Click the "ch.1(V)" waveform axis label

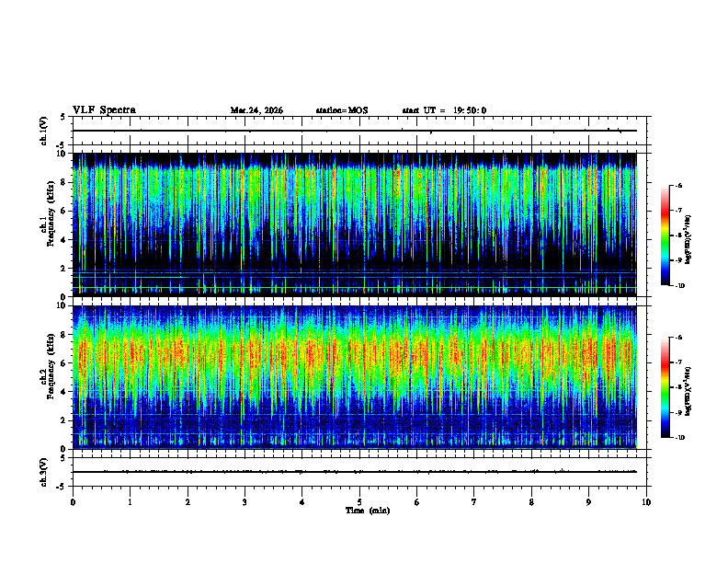pyautogui.click(x=44, y=131)
